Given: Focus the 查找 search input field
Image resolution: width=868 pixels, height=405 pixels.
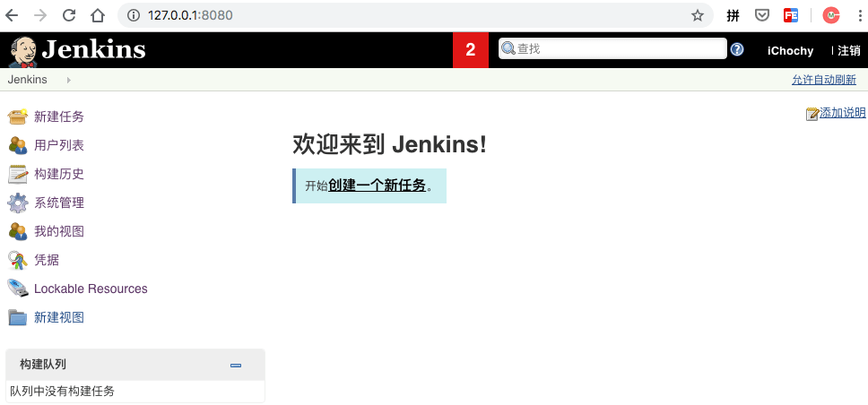Looking at the screenshot, I should (x=612, y=48).
